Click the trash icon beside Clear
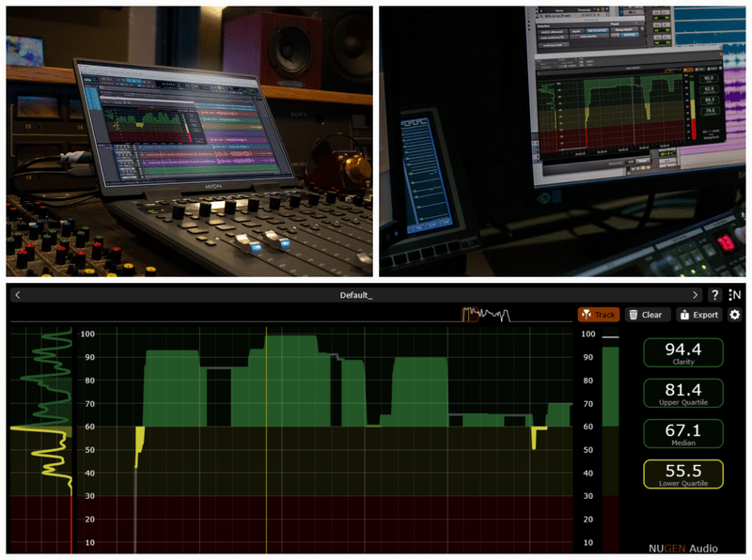This screenshot has width=752, height=560. [x=634, y=315]
